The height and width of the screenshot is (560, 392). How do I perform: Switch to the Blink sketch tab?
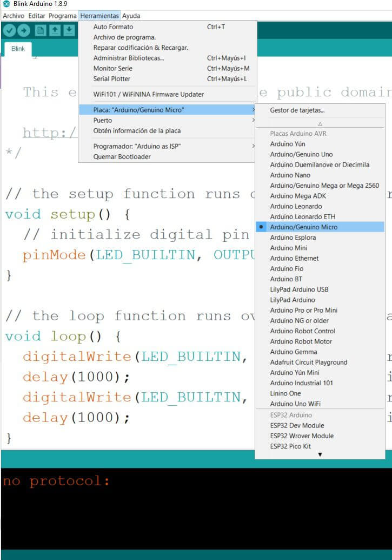[x=18, y=49]
